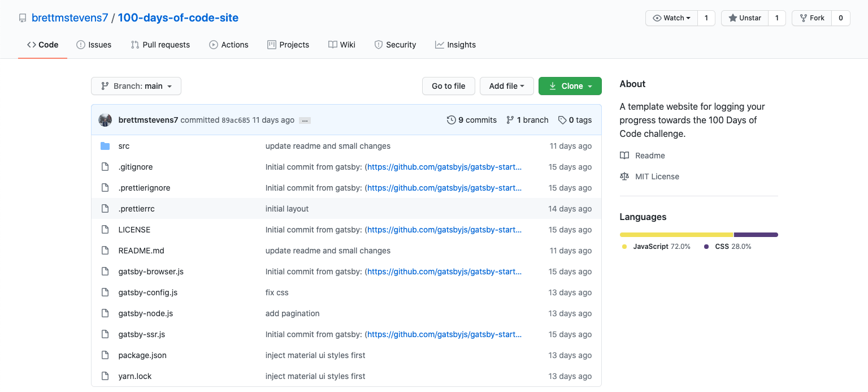Open the Branch: main dropdown
The height and width of the screenshot is (392, 868).
point(136,86)
